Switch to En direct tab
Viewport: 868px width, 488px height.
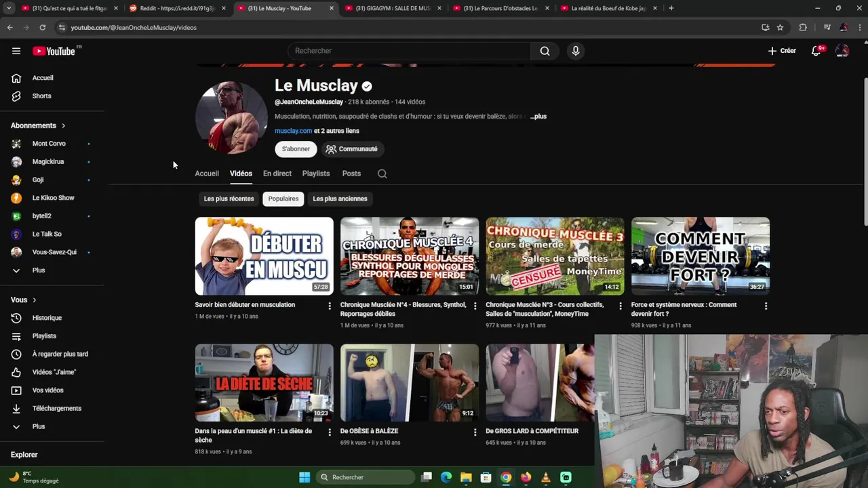[277, 174]
